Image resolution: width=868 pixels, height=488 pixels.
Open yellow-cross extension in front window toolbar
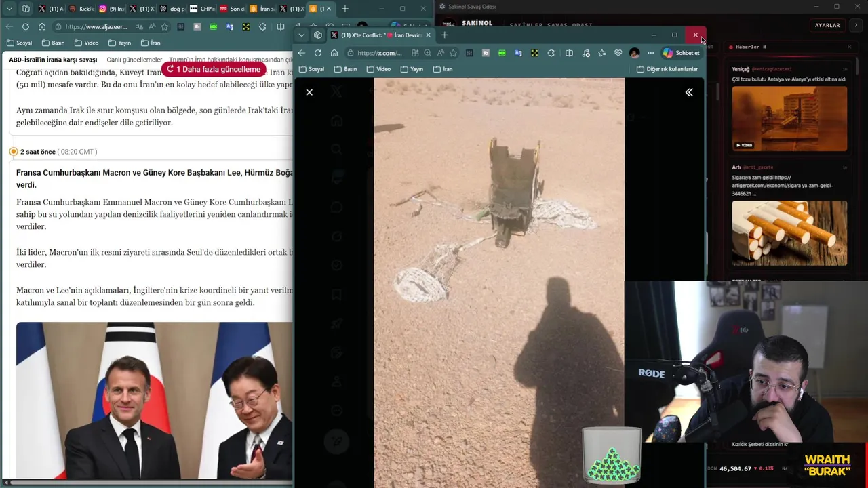point(534,53)
